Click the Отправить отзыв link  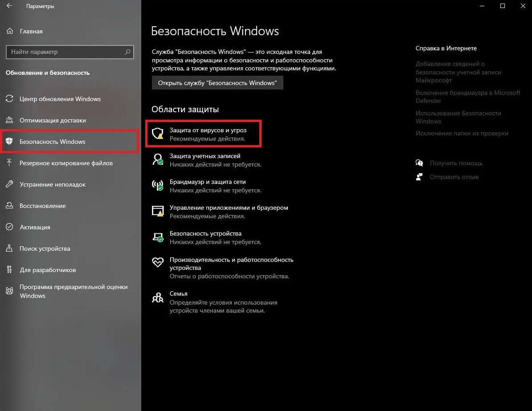click(454, 177)
